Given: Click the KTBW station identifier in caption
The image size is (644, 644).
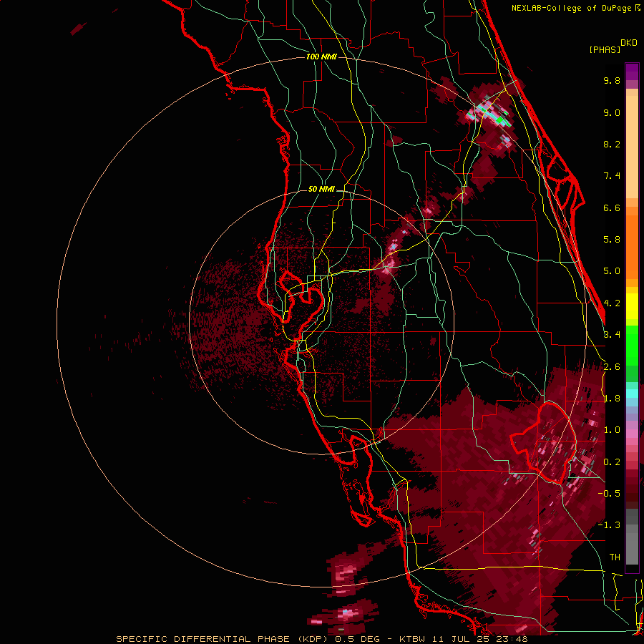Looking at the screenshot, I should click(x=412, y=639).
